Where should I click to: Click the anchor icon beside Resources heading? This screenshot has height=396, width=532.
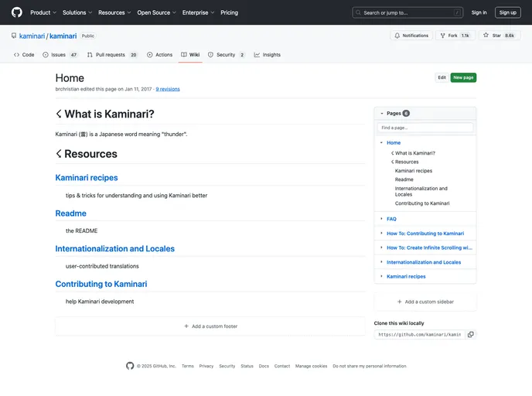click(59, 154)
